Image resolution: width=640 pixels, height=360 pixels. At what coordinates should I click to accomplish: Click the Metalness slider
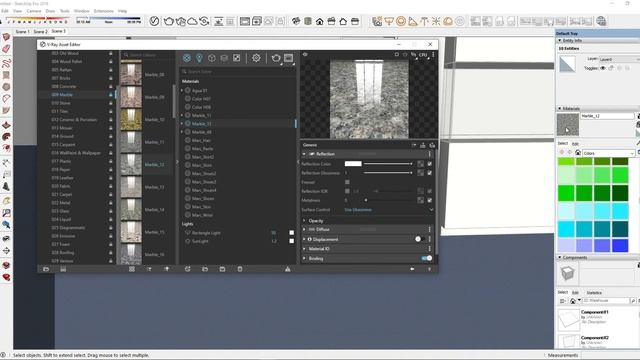(x=389, y=200)
